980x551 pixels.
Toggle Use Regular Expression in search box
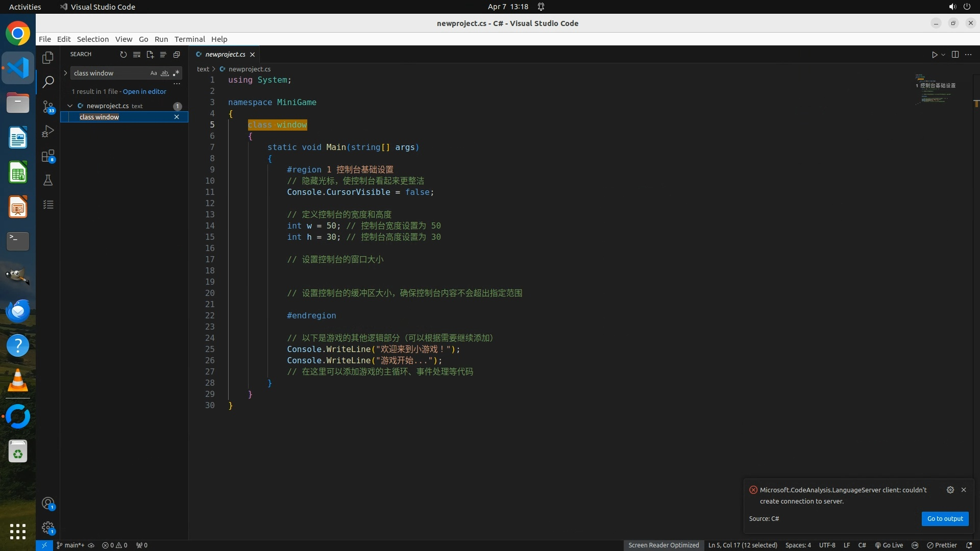176,73
